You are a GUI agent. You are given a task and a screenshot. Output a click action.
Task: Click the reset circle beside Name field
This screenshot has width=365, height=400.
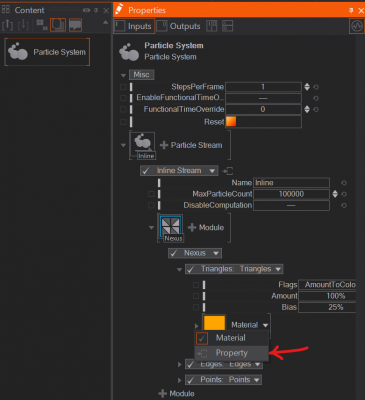point(344,183)
